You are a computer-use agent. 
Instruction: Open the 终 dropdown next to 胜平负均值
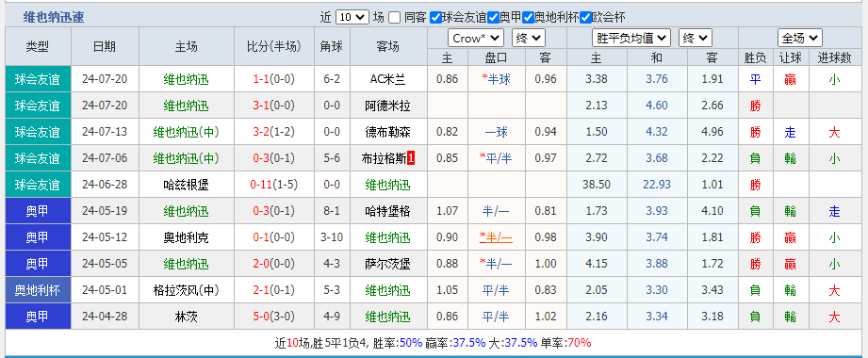696,39
